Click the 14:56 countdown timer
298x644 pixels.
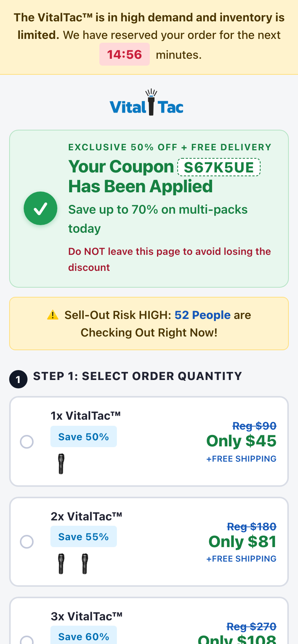pyautogui.click(x=125, y=54)
